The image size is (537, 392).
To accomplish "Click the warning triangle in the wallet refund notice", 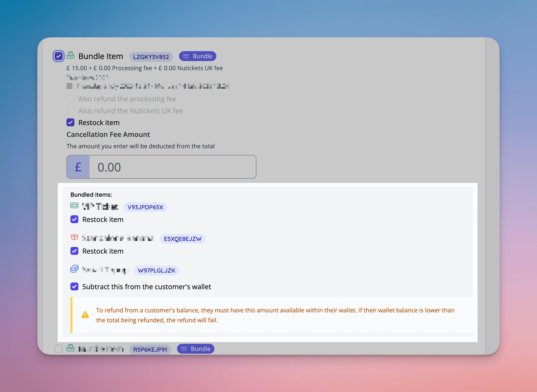I will tap(85, 315).
